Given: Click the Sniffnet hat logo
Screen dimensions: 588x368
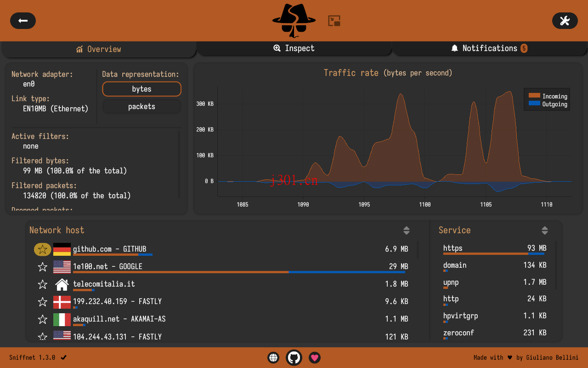Looking at the screenshot, I should coord(293,21).
